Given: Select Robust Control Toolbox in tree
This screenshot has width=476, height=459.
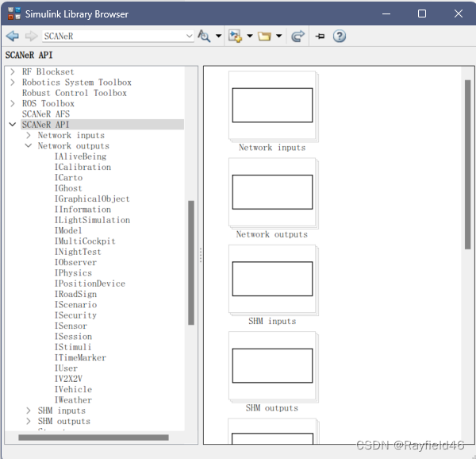Looking at the screenshot, I should (x=75, y=93).
